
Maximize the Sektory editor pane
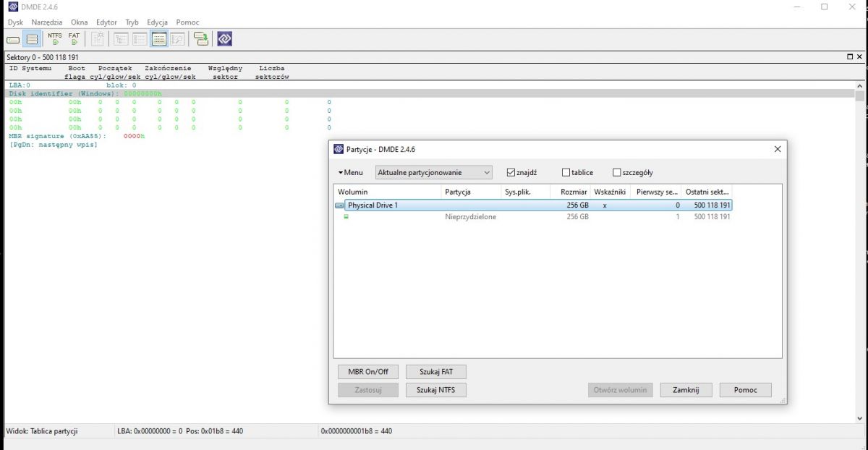point(850,56)
